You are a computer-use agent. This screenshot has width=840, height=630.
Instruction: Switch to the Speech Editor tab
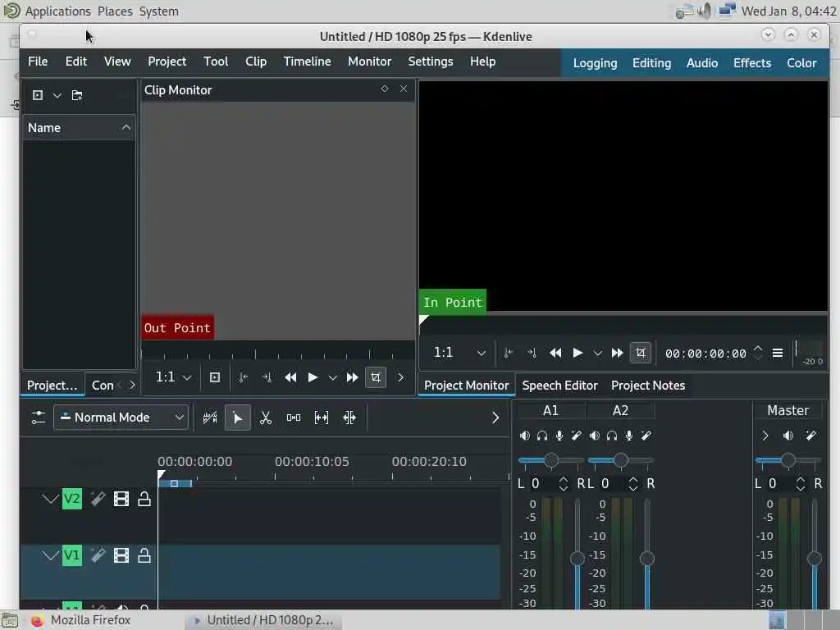point(559,386)
